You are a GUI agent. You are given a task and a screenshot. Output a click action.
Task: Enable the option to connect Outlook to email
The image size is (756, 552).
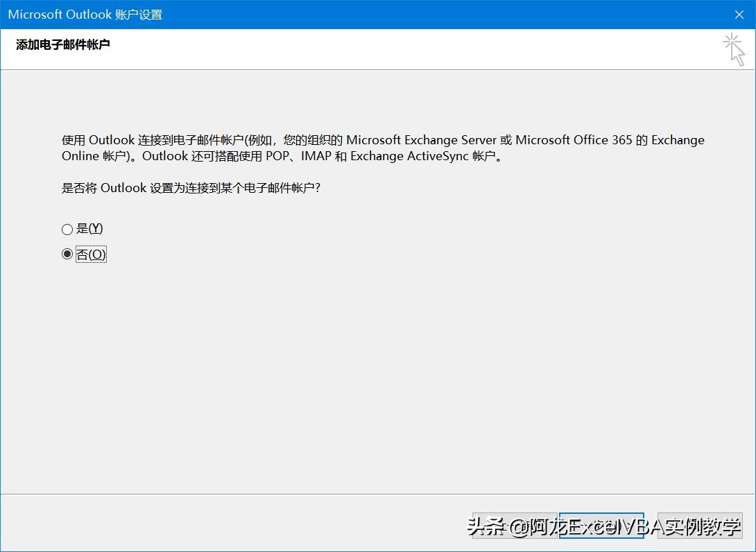coord(67,229)
